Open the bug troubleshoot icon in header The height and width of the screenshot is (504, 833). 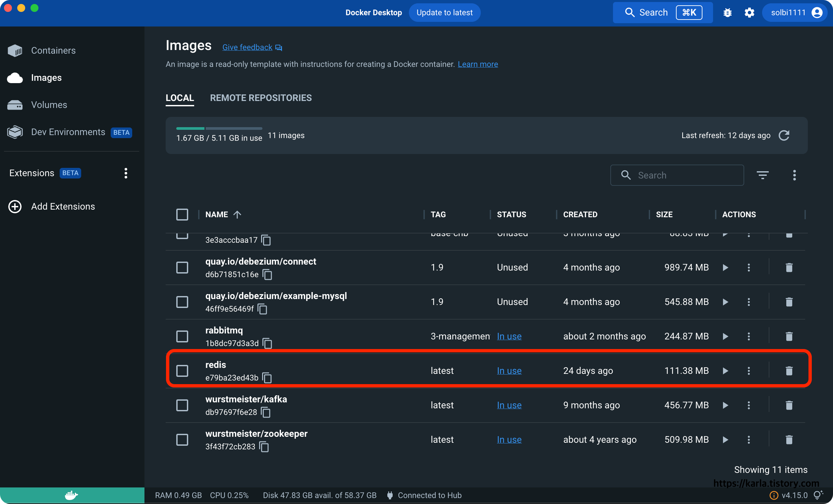727,13
